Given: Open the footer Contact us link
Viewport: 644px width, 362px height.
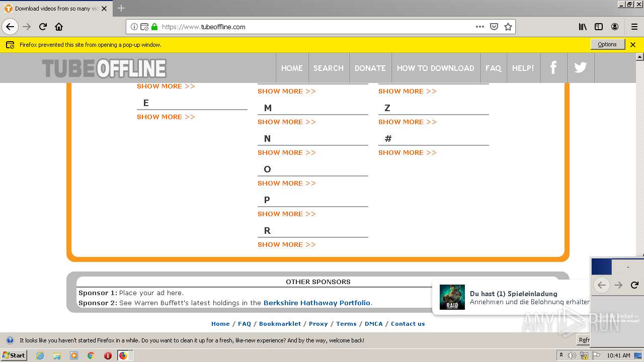Looking at the screenshot, I should [408, 324].
